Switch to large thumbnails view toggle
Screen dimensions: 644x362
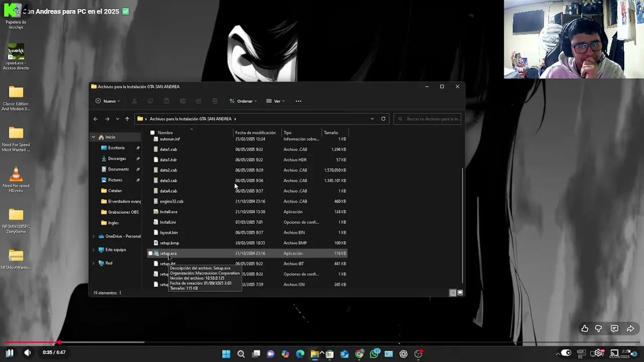(460, 293)
